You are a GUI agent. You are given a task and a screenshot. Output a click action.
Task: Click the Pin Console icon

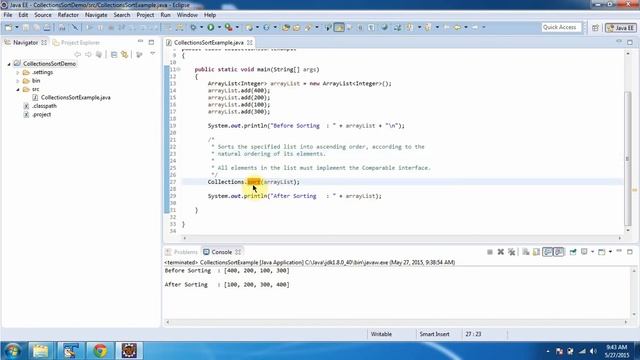tap(573, 252)
